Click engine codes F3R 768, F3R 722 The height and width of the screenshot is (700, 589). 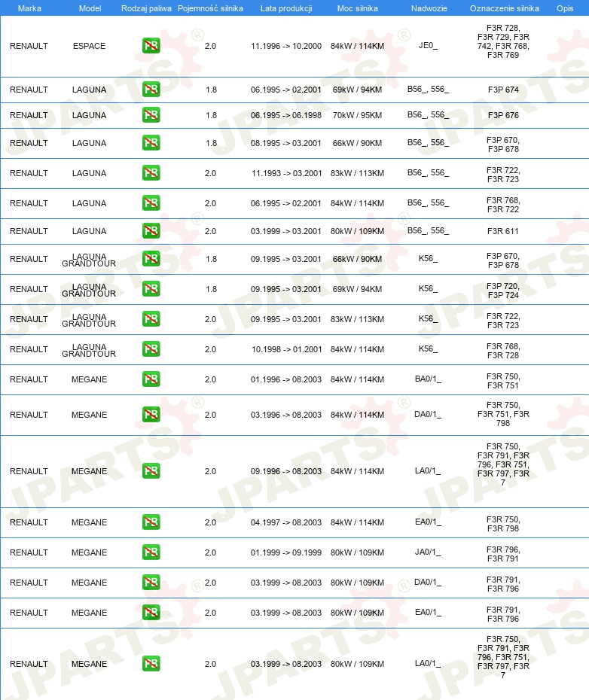[x=503, y=205]
